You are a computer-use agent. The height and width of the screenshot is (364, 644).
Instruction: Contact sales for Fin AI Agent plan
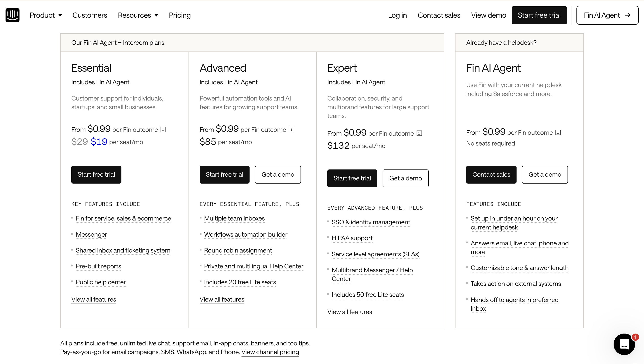pos(491,174)
